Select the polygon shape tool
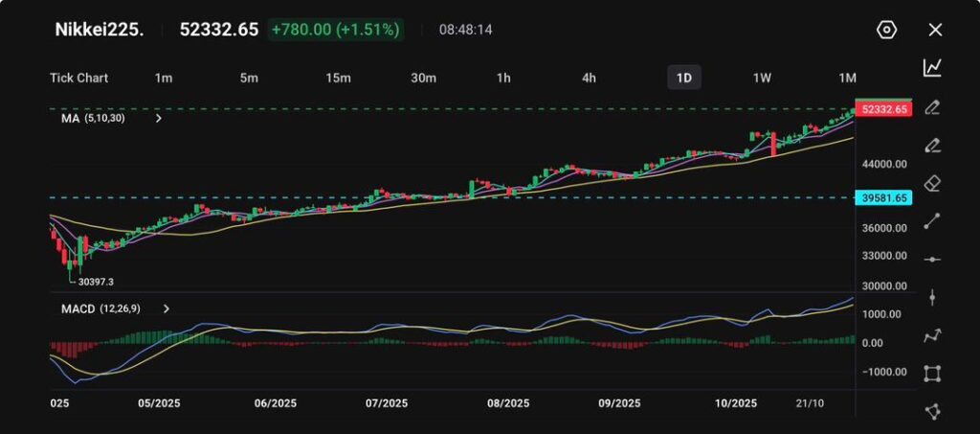This screenshot has height=434, width=980. tap(932, 411)
